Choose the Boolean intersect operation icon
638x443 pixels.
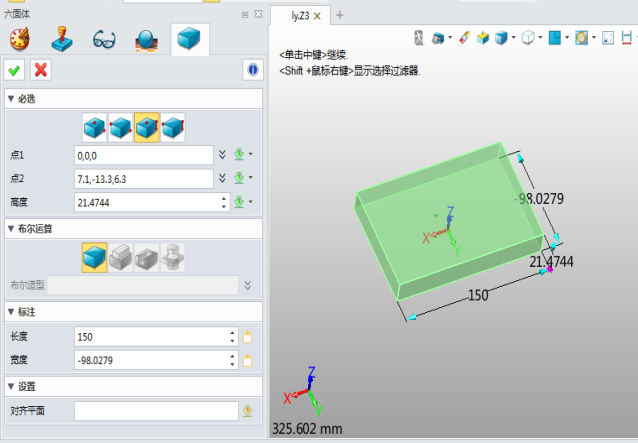[173, 257]
